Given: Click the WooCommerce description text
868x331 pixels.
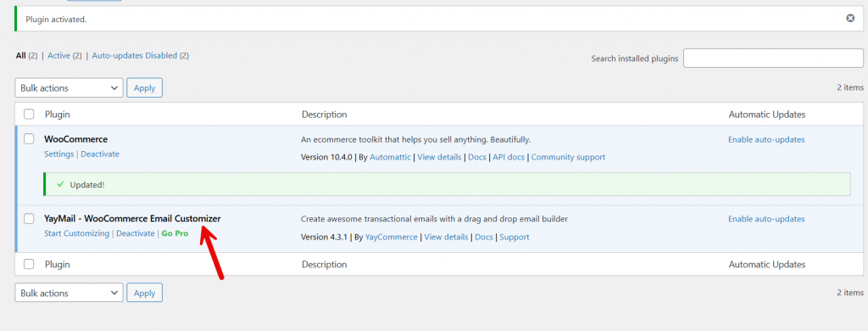Looking at the screenshot, I should 415,140.
